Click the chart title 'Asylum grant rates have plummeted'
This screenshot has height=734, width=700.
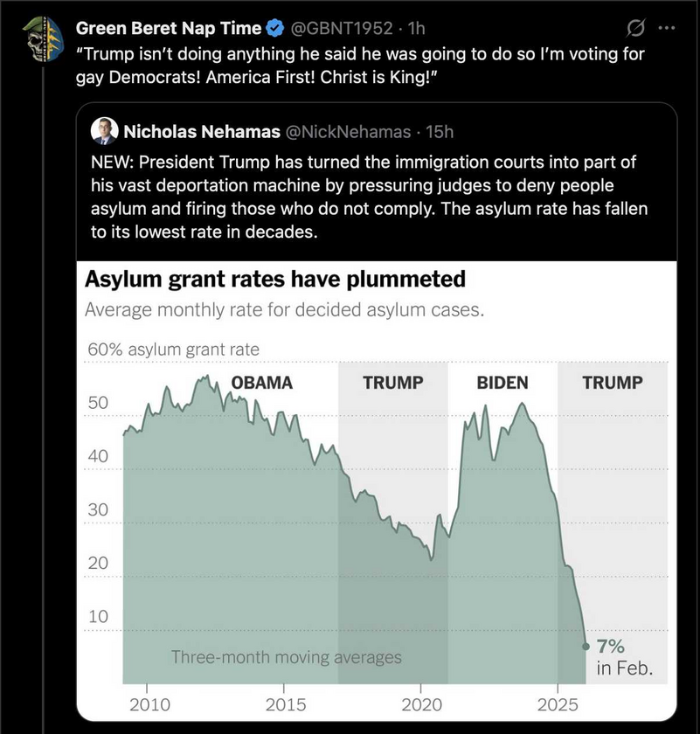274,280
